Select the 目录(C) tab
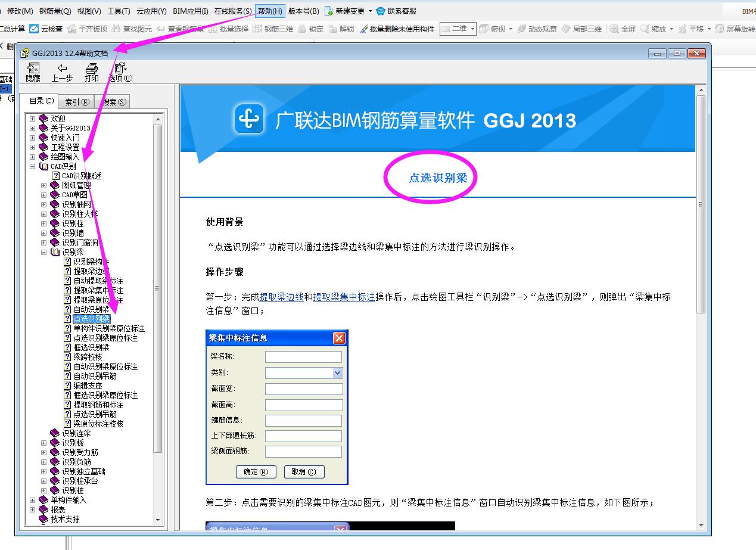756x550 pixels. coord(42,101)
